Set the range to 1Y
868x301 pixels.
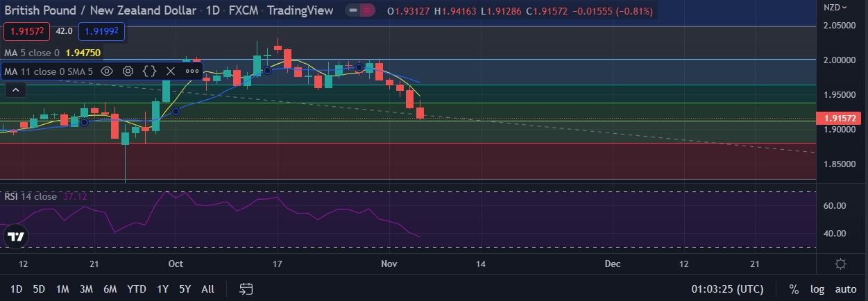163,289
